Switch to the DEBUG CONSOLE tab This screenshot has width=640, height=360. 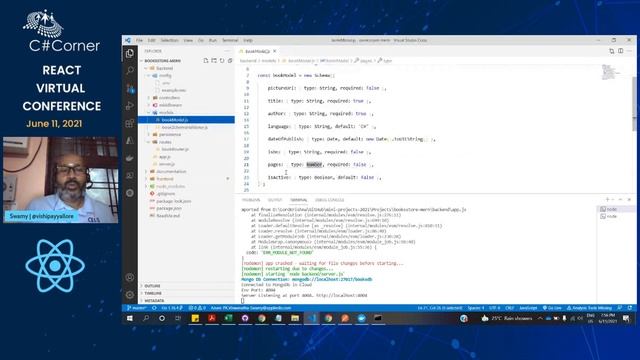point(329,200)
